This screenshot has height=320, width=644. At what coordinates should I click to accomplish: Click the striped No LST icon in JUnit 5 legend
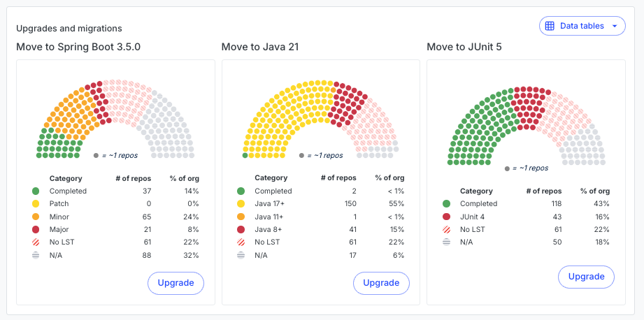446,229
